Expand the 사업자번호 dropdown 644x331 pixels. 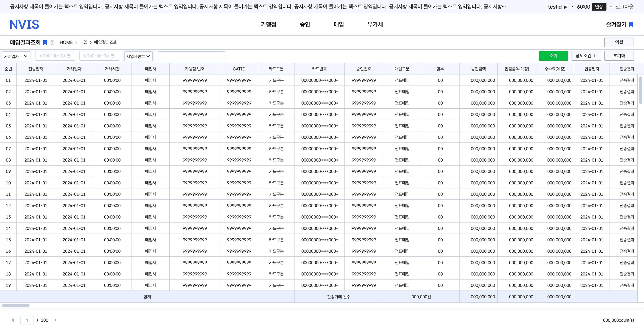tap(138, 56)
